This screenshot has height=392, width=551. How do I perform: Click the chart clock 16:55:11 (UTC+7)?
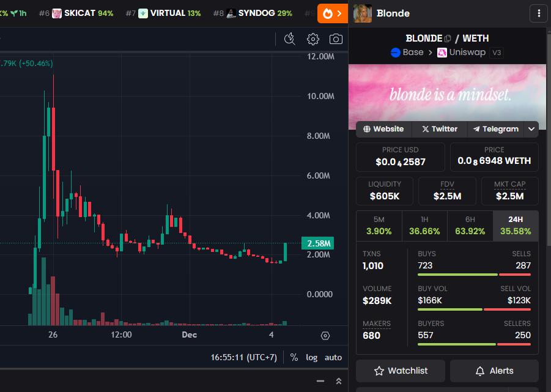(243, 358)
